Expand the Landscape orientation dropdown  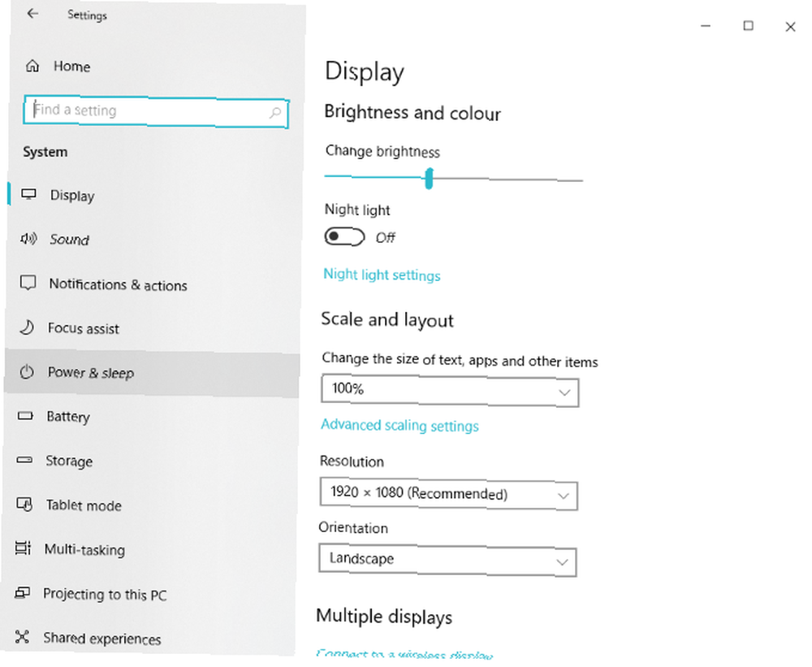[x=447, y=560]
